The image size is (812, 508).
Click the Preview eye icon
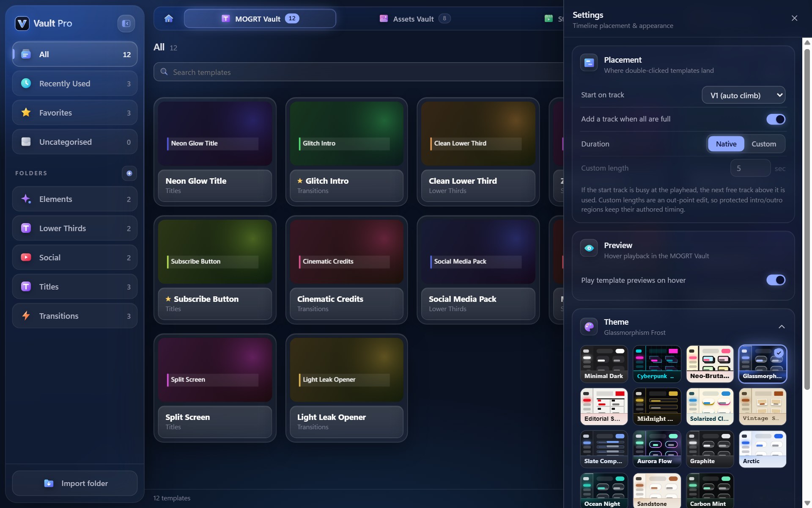click(589, 248)
